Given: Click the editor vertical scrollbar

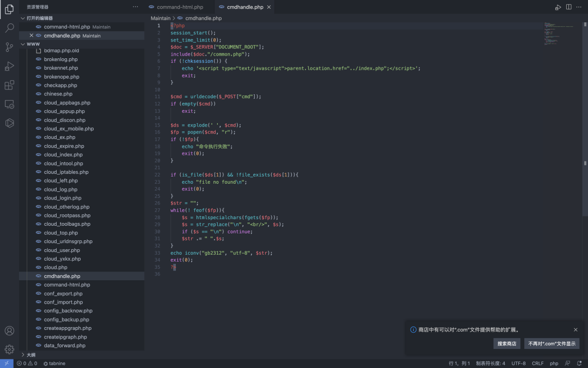Looking at the screenshot, I should coord(585,119).
